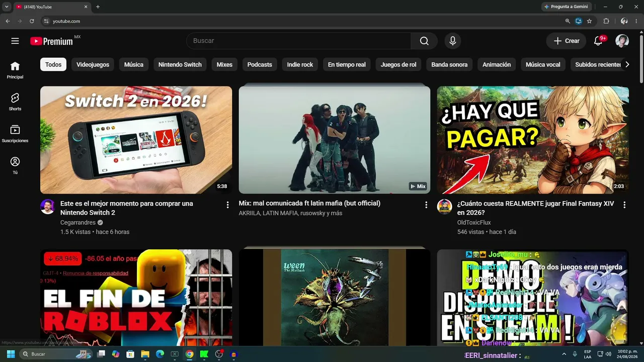Show more category chips with the arrow
This screenshot has width=644, height=362.
(627, 64)
